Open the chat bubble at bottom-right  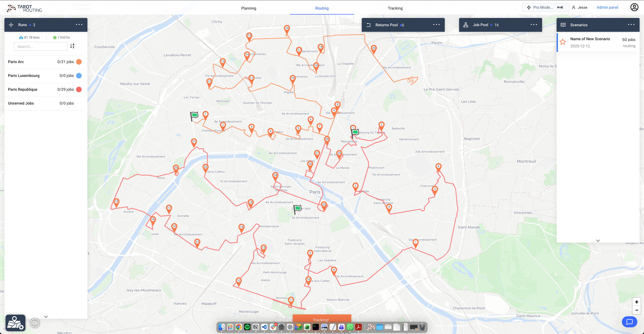pos(630,322)
